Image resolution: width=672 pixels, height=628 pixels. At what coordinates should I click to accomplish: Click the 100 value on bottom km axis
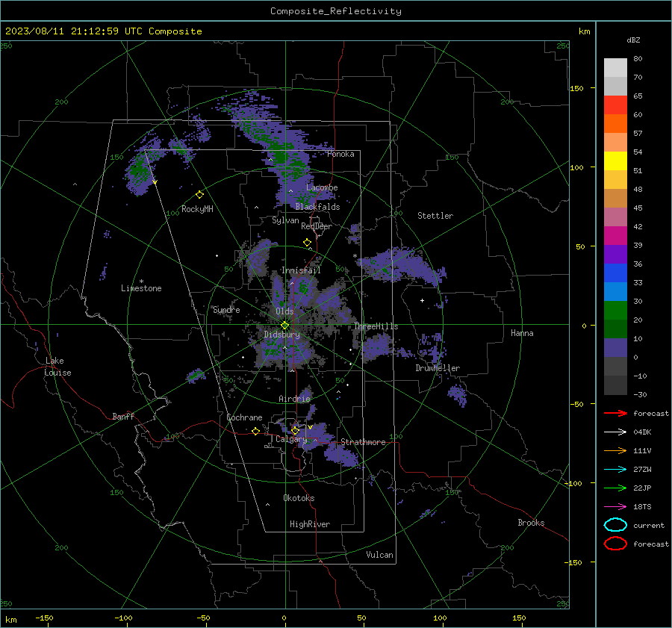440,618
